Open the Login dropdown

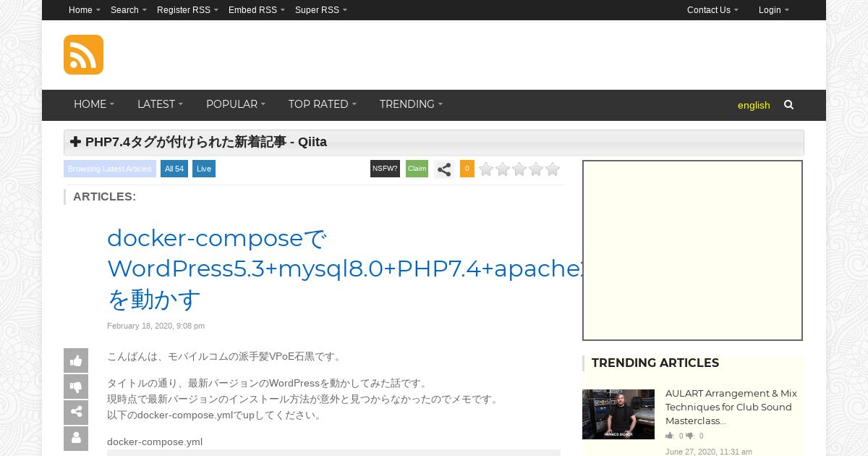[x=774, y=10]
